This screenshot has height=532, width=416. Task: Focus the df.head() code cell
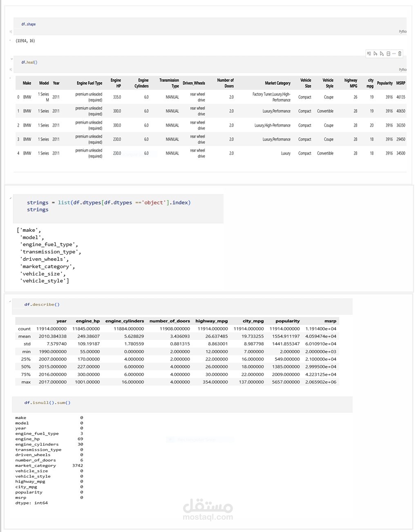[210, 65]
